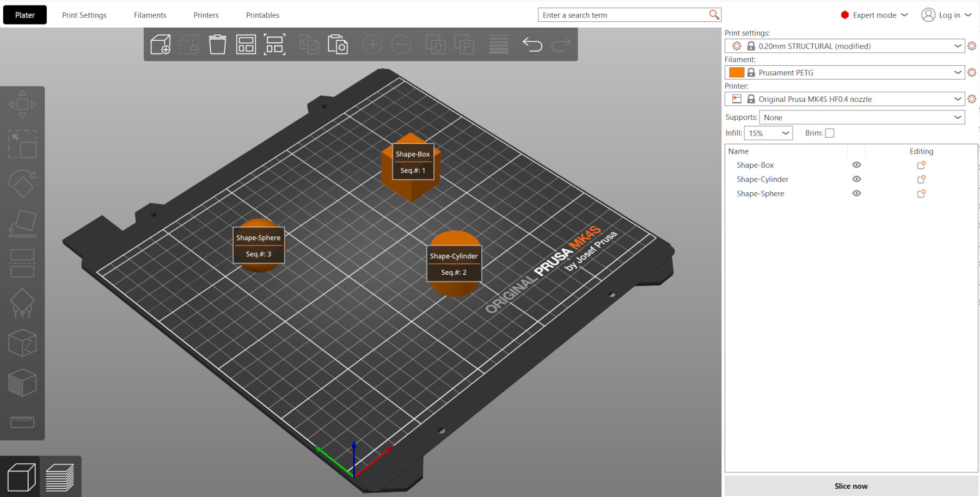
Task: Enable the Brim checkbox
Action: [830, 133]
